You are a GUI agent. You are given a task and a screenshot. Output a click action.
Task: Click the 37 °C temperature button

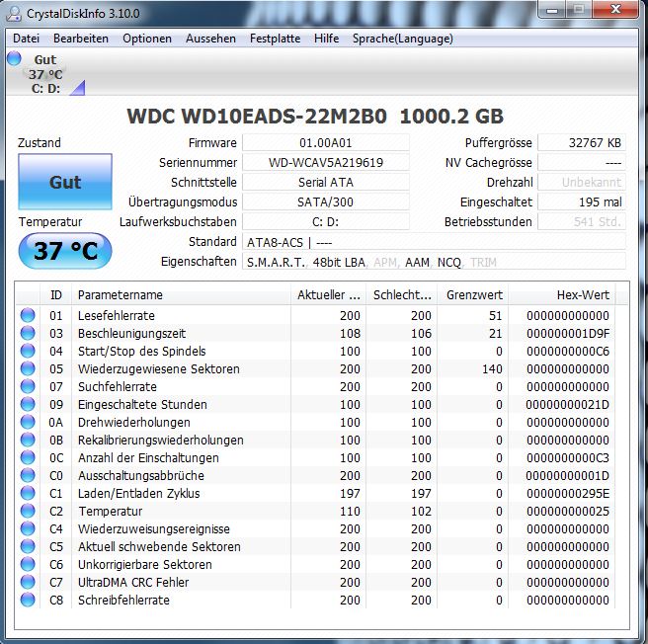(x=65, y=251)
